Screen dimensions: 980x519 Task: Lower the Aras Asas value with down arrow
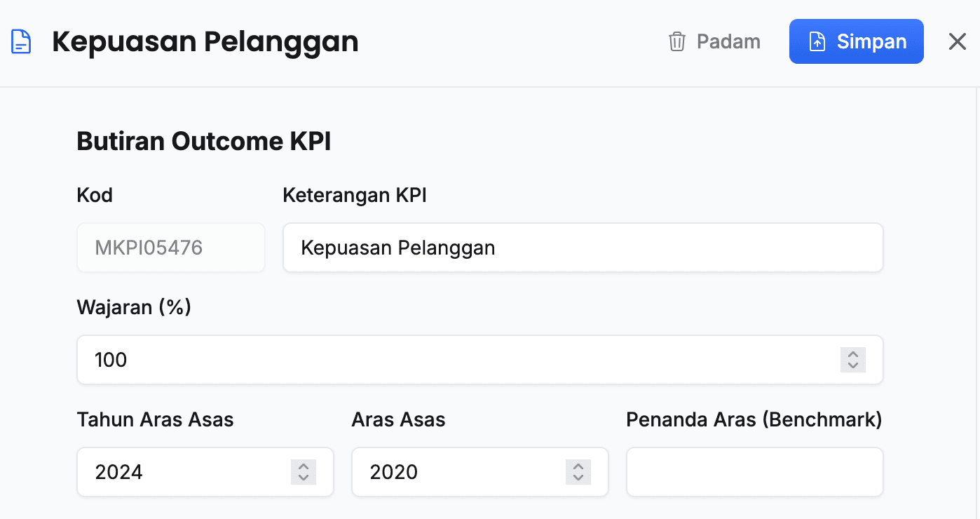click(x=578, y=478)
